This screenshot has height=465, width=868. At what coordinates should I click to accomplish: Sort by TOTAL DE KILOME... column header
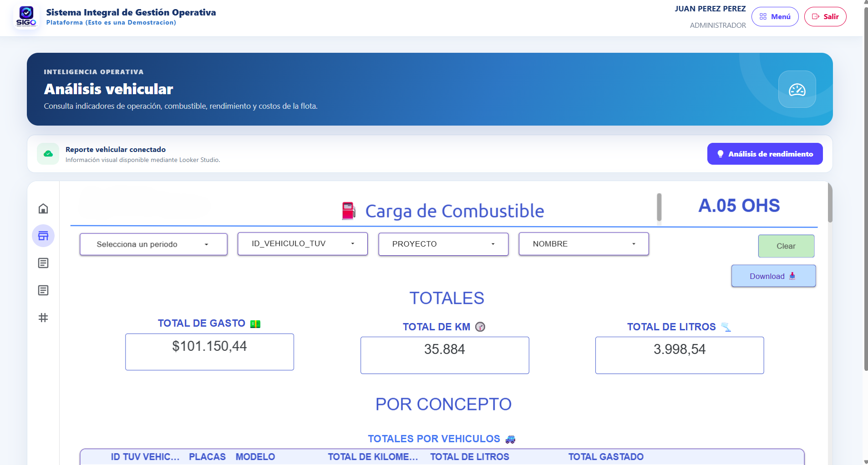pos(373,457)
